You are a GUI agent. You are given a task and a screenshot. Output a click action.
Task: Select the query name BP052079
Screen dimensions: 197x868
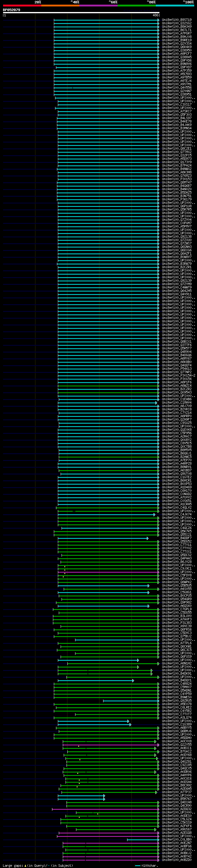(x=11, y=10)
